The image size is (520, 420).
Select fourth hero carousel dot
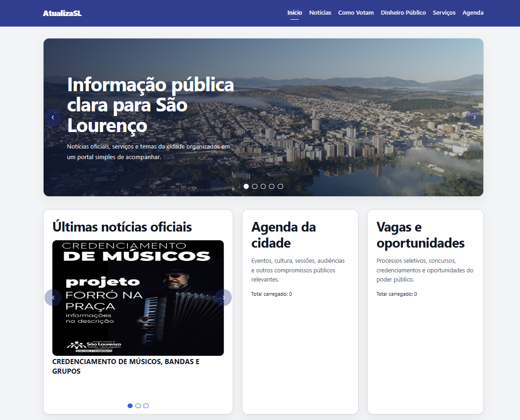click(272, 187)
